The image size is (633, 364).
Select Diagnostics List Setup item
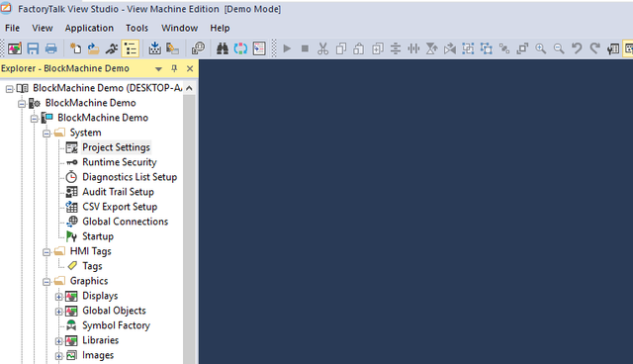pyautogui.click(x=130, y=177)
